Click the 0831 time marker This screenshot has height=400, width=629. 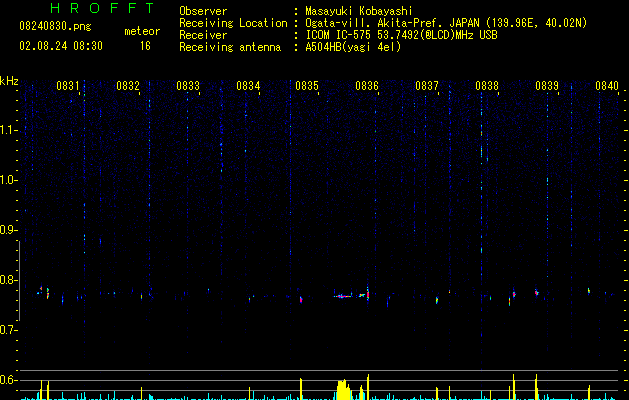click(x=68, y=86)
